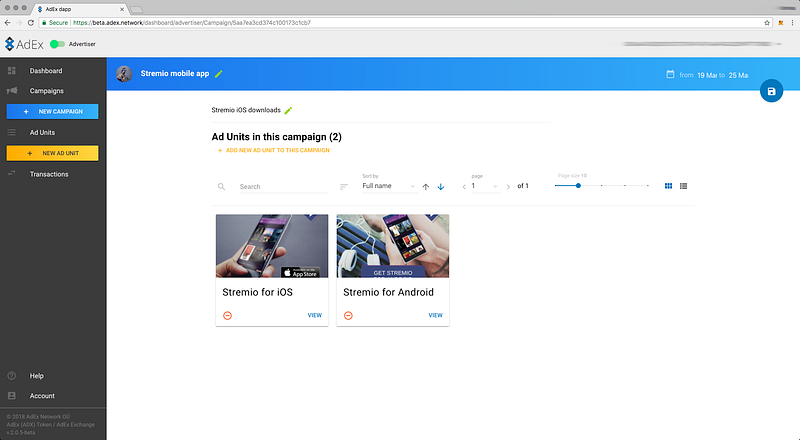Close the AdEx dapp browser tab
This screenshot has width=800, height=440.
(122, 9)
